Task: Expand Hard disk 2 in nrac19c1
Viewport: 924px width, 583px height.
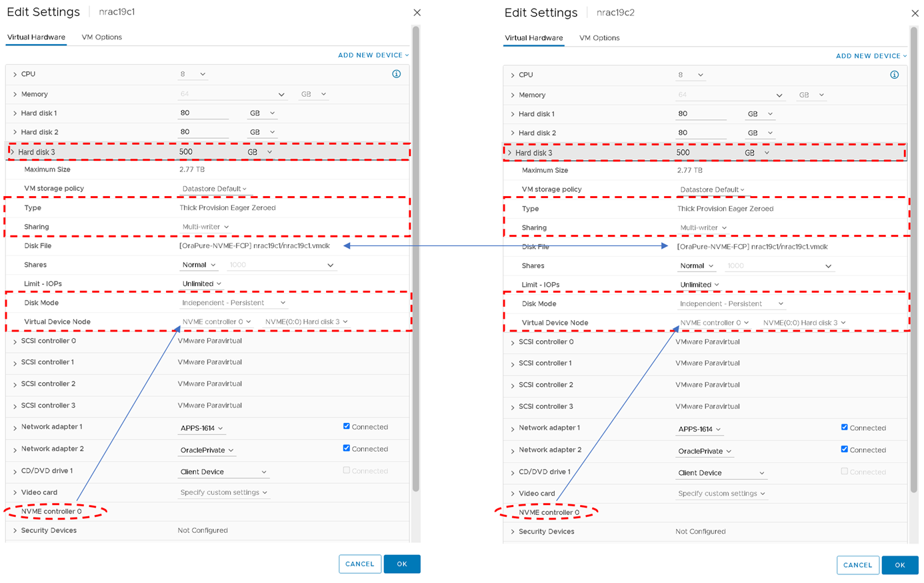Action: click(15, 132)
